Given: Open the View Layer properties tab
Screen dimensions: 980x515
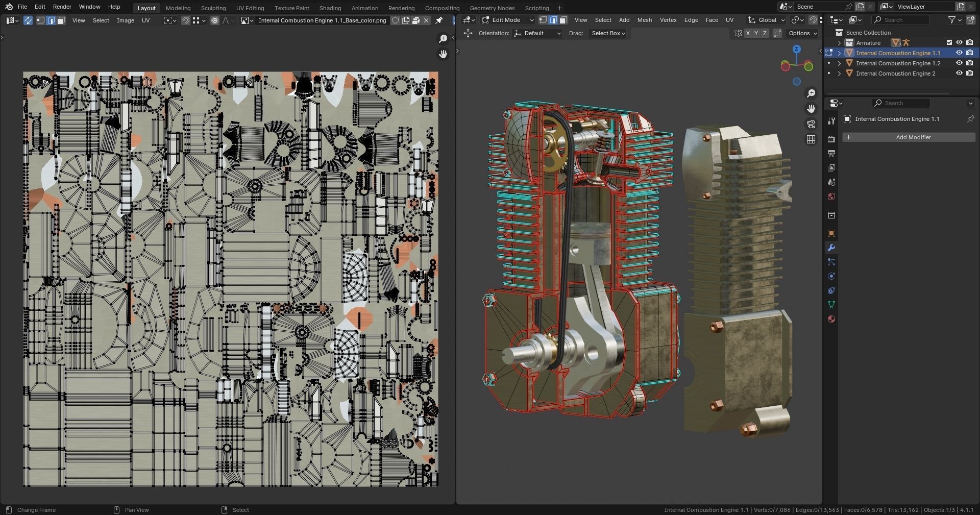Looking at the screenshot, I should 831,168.
